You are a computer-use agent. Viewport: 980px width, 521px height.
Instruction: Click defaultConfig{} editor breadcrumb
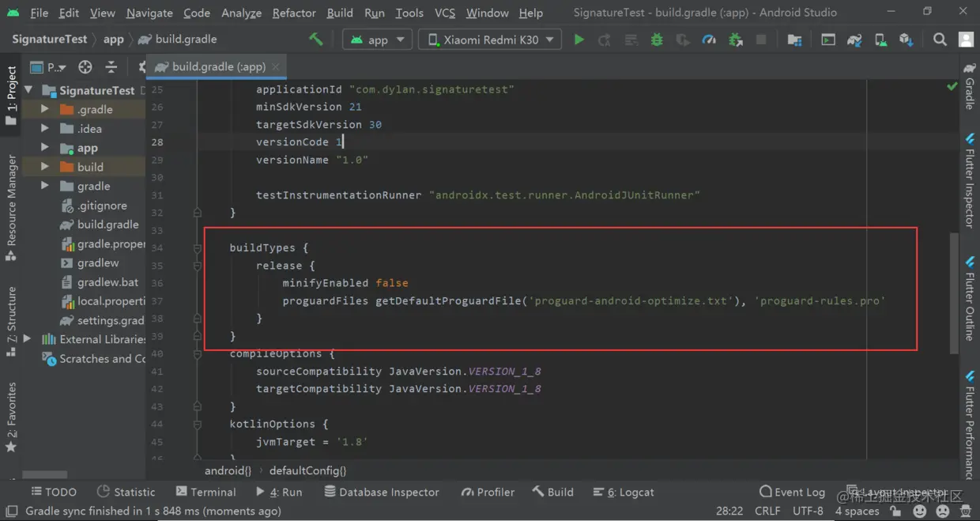click(x=307, y=470)
